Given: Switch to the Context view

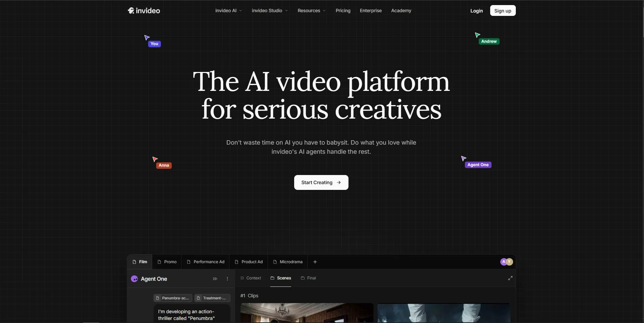Looking at the screenshot, I should point(251,278).
